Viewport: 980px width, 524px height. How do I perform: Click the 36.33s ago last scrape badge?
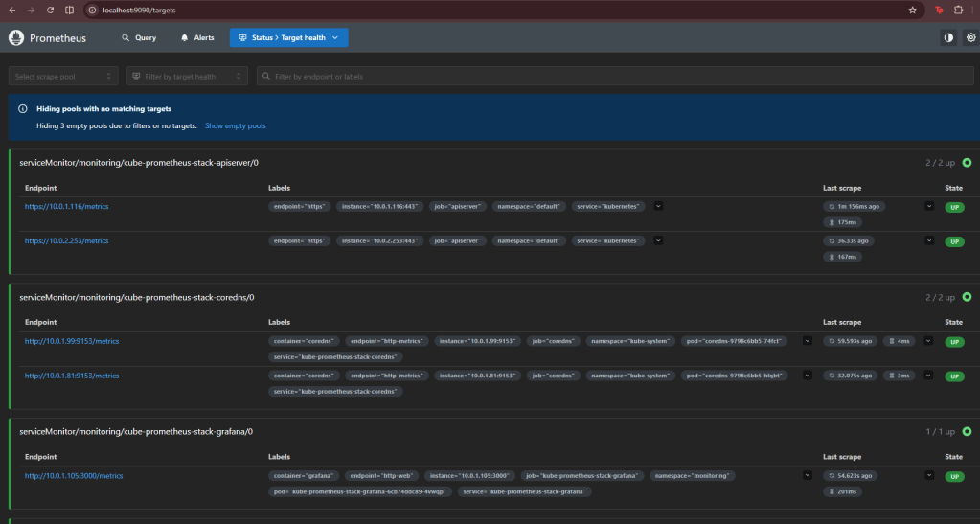[848, 240]
